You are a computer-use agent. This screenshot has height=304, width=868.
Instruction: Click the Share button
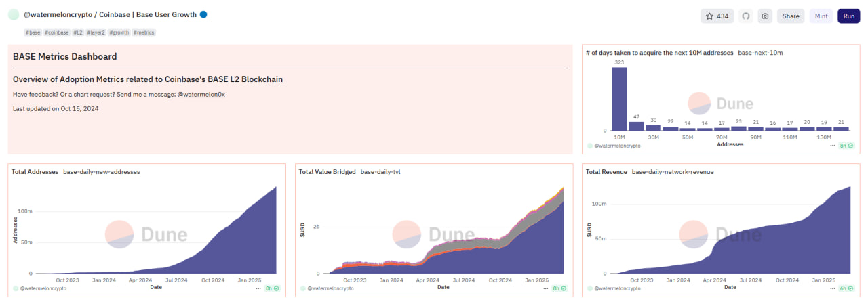[791, 16]
